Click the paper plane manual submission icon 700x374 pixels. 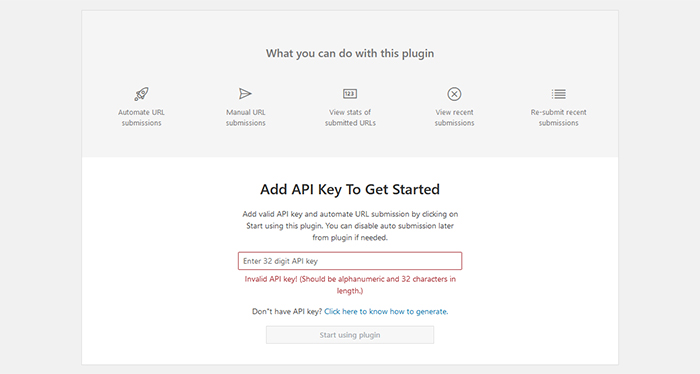pos(245,94)
